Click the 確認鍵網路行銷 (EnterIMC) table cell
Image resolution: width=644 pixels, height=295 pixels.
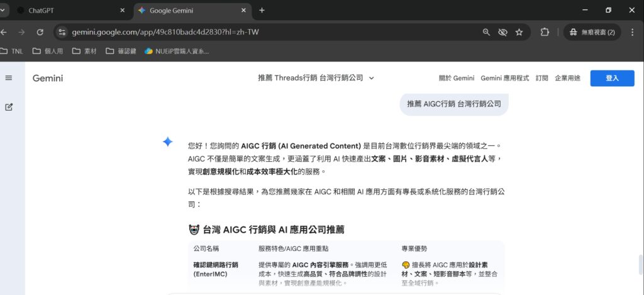216,270
